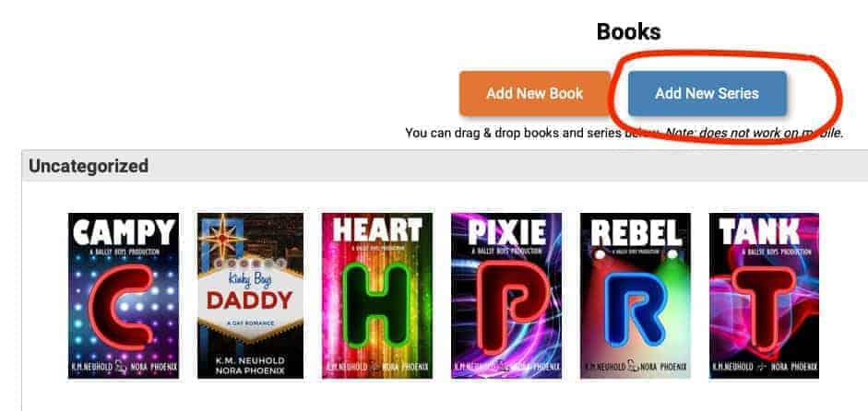The image size is (868, 411).
Task: Select the Kinky Boys Daddy book cover
Action: point(250,296)
